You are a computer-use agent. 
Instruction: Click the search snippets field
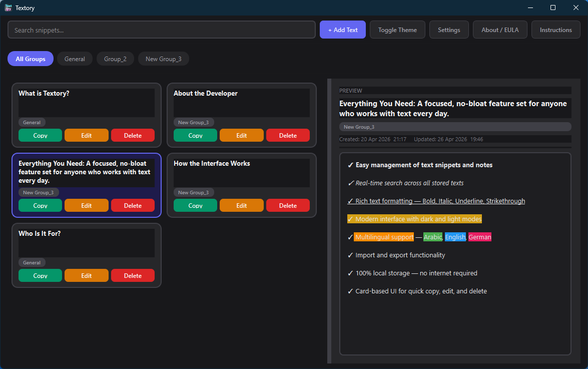(x=161, y=30)
